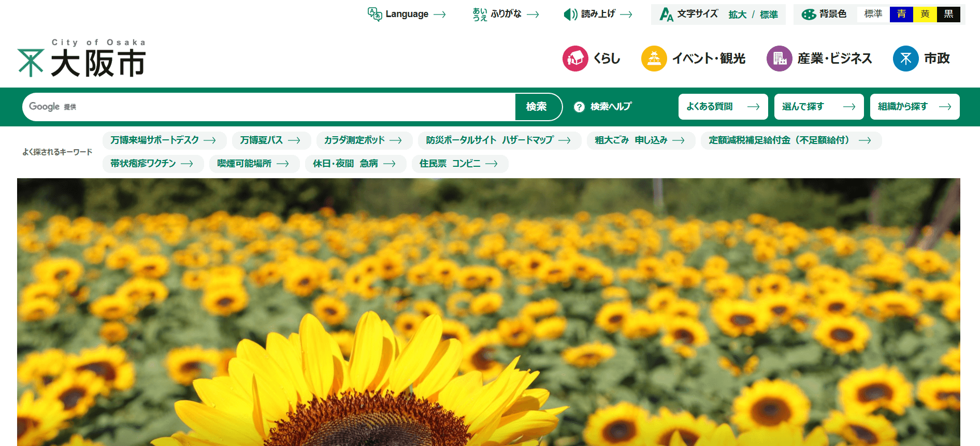Open the 帯状疱疹ワクチン keyword link
Screen dimensions: 980x446
(152, 164)
